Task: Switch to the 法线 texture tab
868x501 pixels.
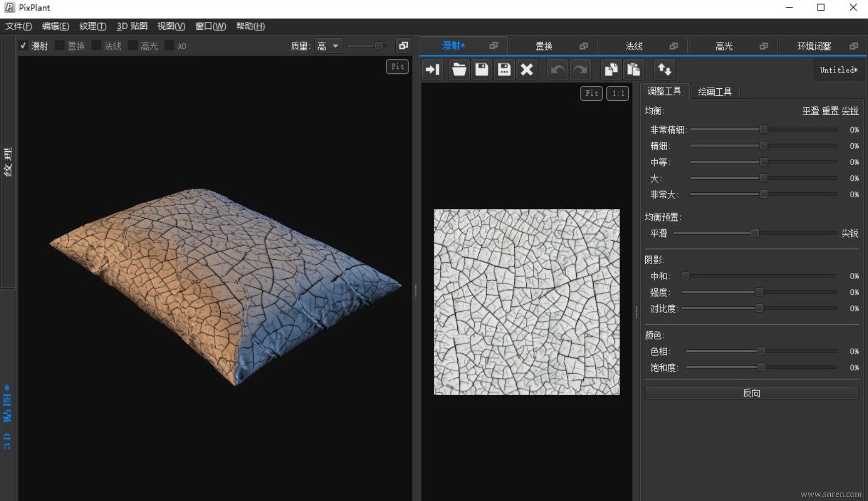Action: tap(634, 46)
